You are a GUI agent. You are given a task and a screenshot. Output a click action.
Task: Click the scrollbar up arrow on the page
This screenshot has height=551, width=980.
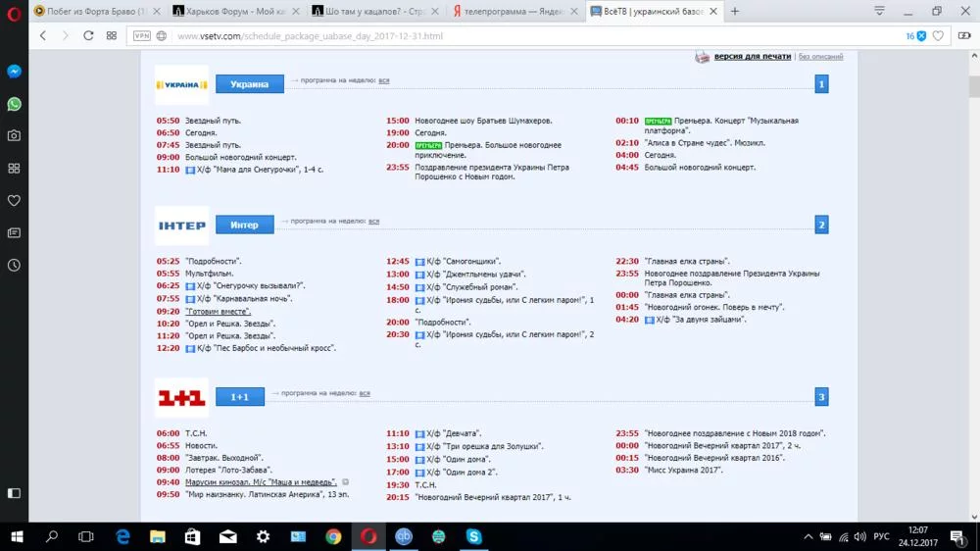pyautogui.click(x=974, y=56)
